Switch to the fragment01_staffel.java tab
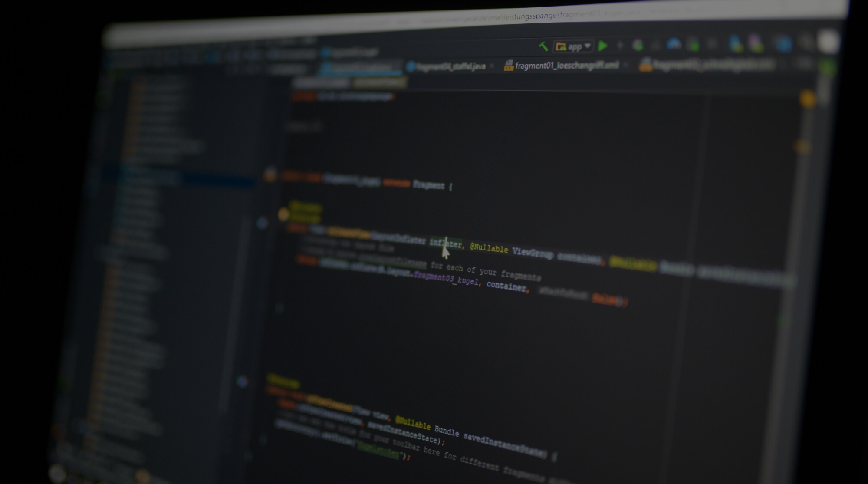The width and height of the screenshot is (868, 484). [451, 66]
